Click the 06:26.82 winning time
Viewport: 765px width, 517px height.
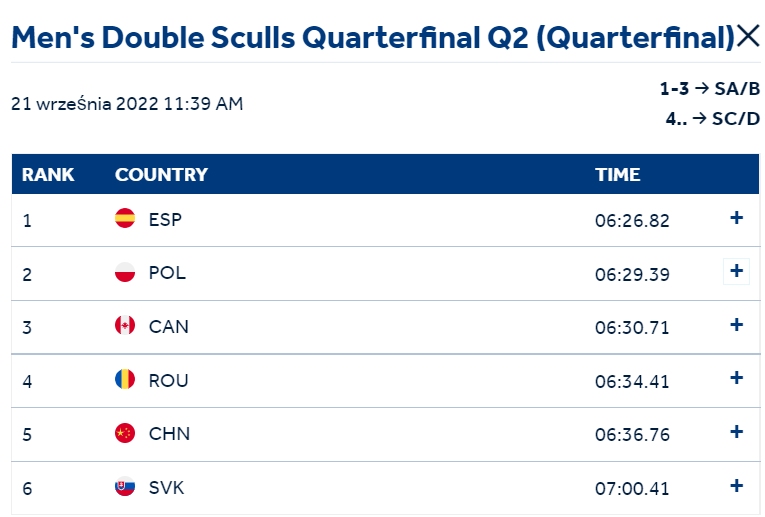click(x=632, y=220)
